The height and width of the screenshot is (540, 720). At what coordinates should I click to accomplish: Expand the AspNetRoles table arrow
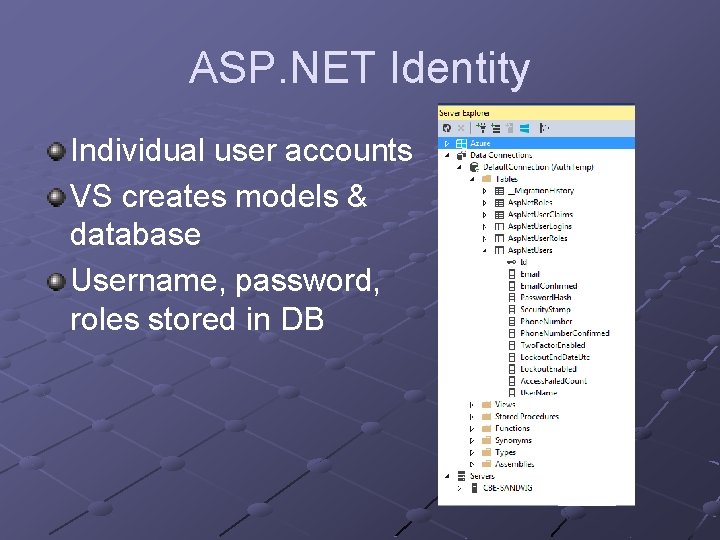484,202
